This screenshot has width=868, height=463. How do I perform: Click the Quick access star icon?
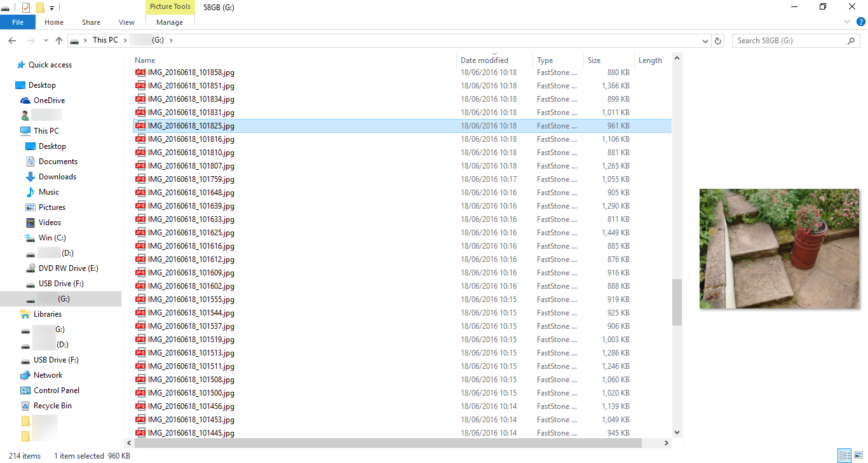20,65
